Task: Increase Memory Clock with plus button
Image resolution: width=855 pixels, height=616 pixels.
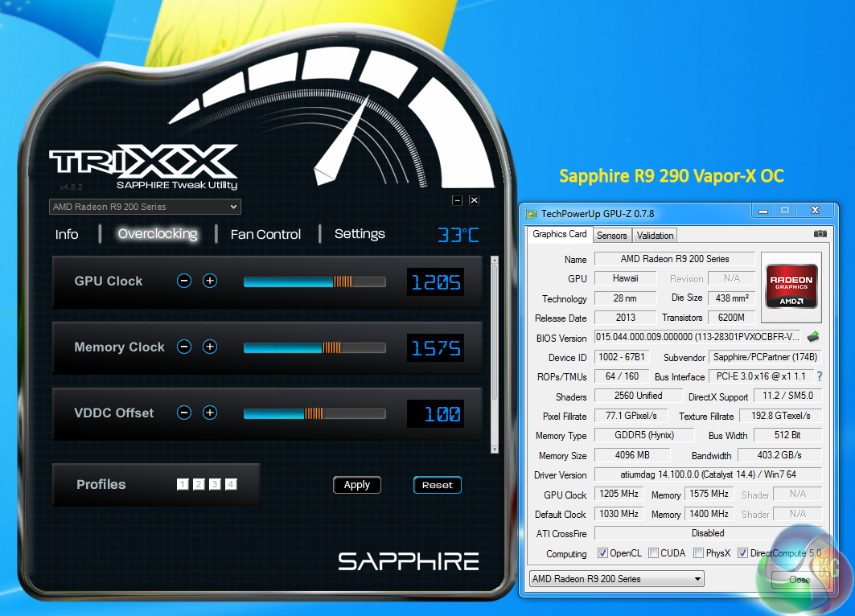Action: click(210, 347)
